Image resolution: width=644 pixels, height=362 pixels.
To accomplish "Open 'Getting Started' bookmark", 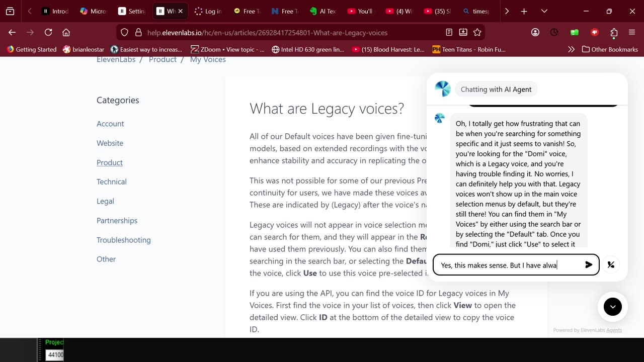I will click(x=31, y=49).
